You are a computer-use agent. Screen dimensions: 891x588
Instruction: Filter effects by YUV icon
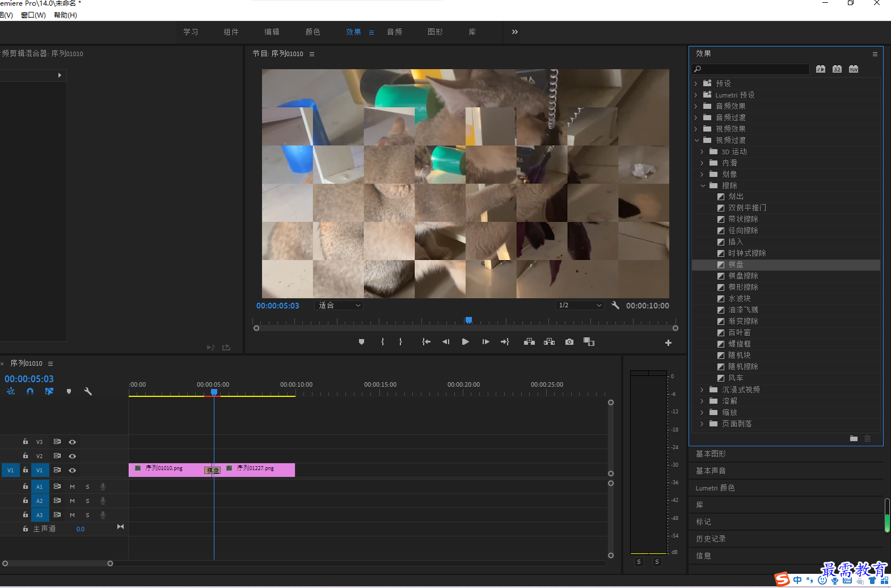click(x=854, y=69)
